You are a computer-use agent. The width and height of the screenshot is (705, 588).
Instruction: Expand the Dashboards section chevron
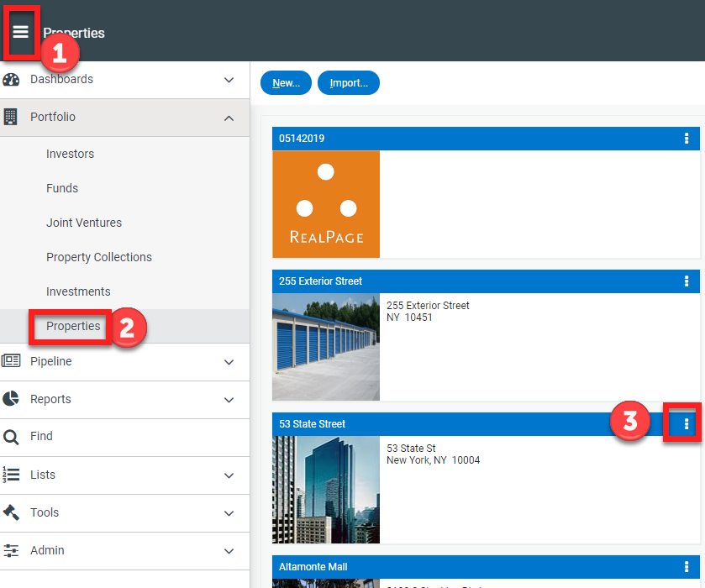pyautogui.click(x=229, y=80)
